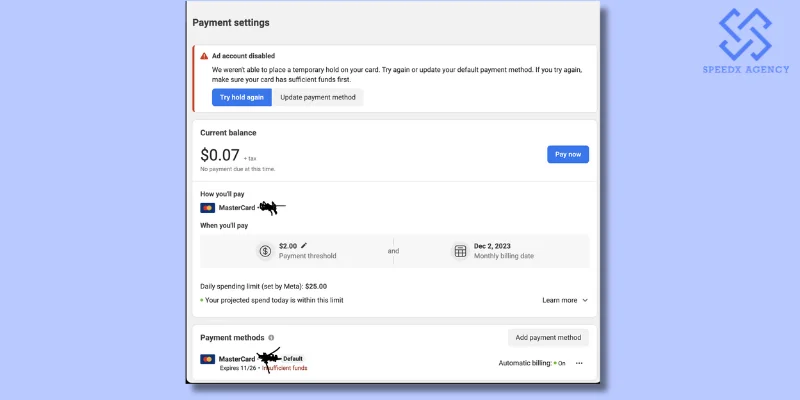The image size is (800, 400).
Task: Click the dollar sign payment threshold icon
Action: pyautogui.click(x=265, y=251)
